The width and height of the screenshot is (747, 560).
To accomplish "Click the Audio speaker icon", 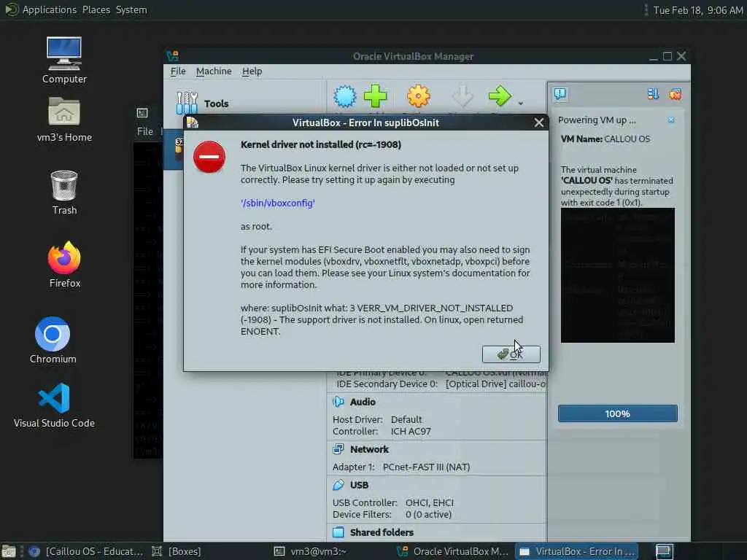I will tap(338, 402).
